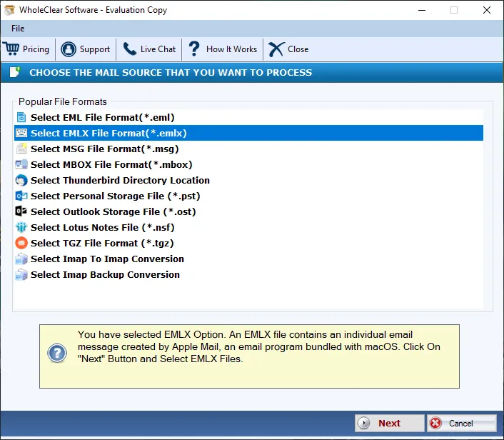
Task: Select Outlook Storage File (*.ost) row
Action: [x=248, y=211]
